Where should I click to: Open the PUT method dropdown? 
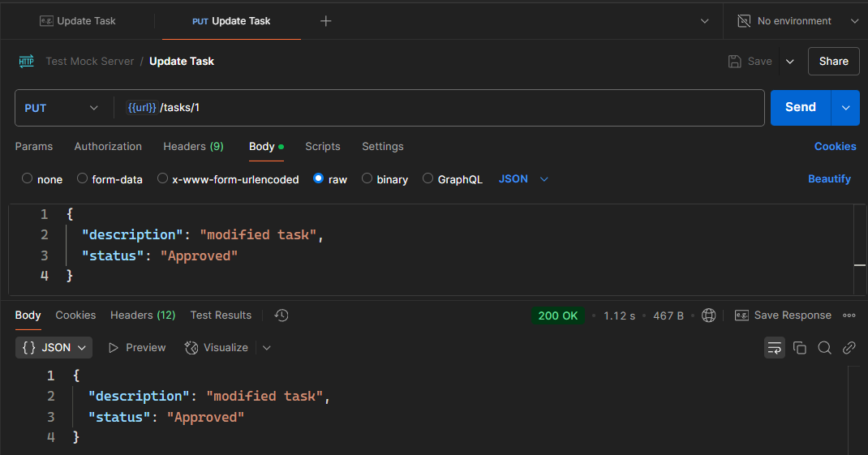[x=61, y=108]
